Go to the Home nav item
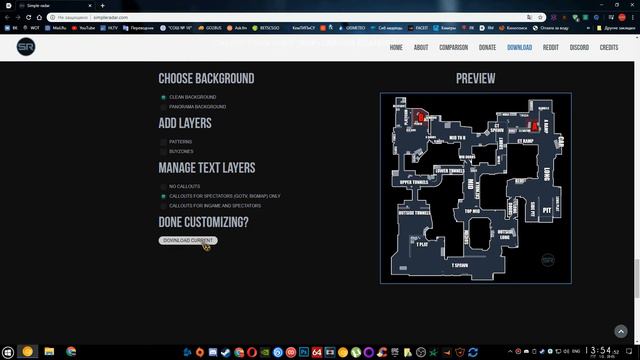This screenshot has width=640, height=360. (396, 47)
